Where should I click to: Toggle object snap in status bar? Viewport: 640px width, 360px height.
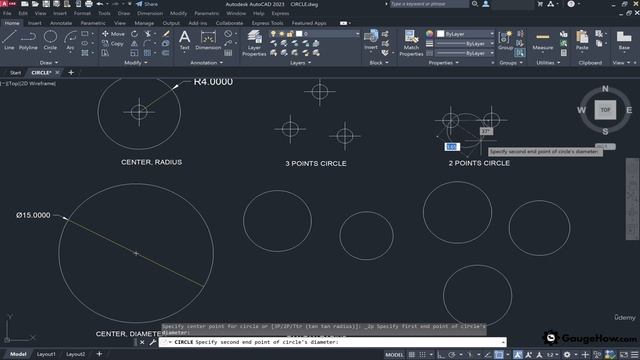tap(499, 355)
